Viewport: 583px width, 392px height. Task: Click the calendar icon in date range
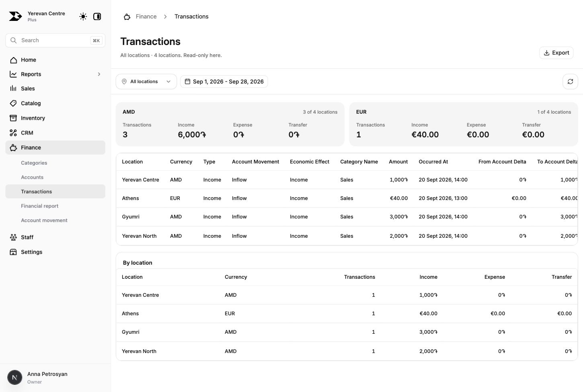[187, 82]
